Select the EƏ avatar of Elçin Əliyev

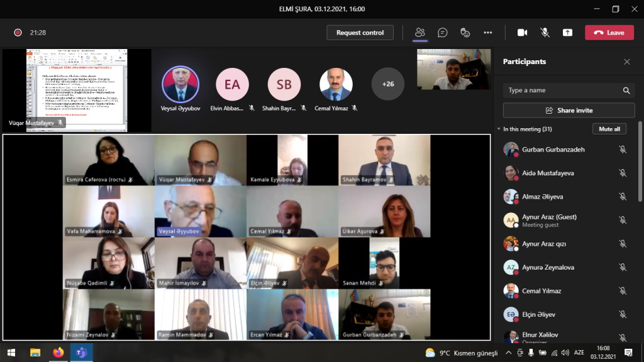point(511,314)
